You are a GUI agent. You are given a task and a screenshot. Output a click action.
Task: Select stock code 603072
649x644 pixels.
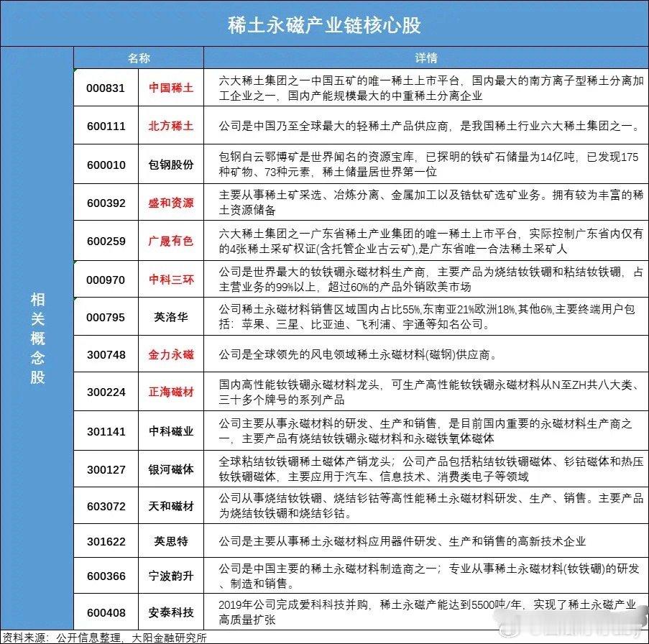point(106,506)
